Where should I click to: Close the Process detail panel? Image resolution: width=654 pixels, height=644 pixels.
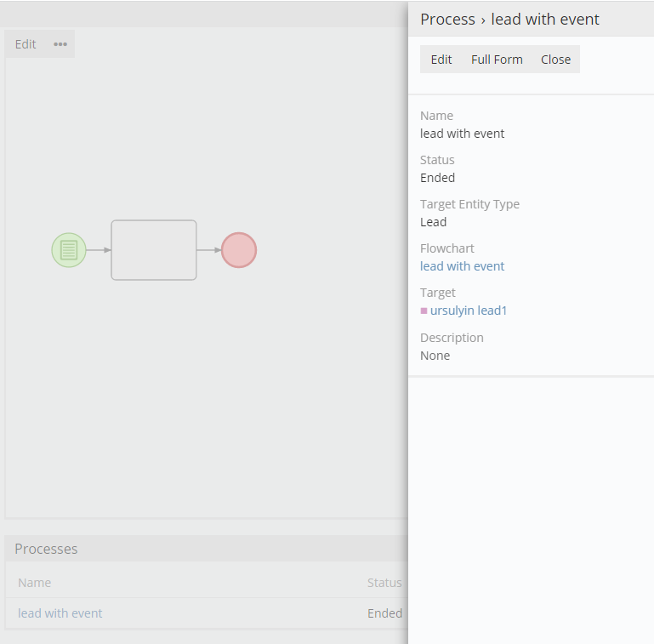click(555, 60)
